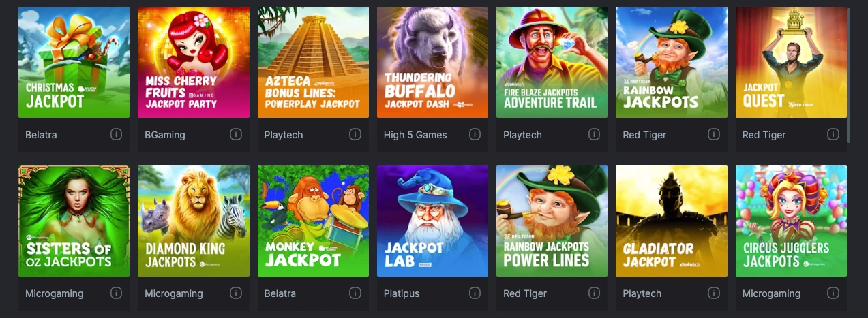Select the Monkey Jackpot game tile
This screenshot has width=868, height=318.
click(x=313, y=221)
